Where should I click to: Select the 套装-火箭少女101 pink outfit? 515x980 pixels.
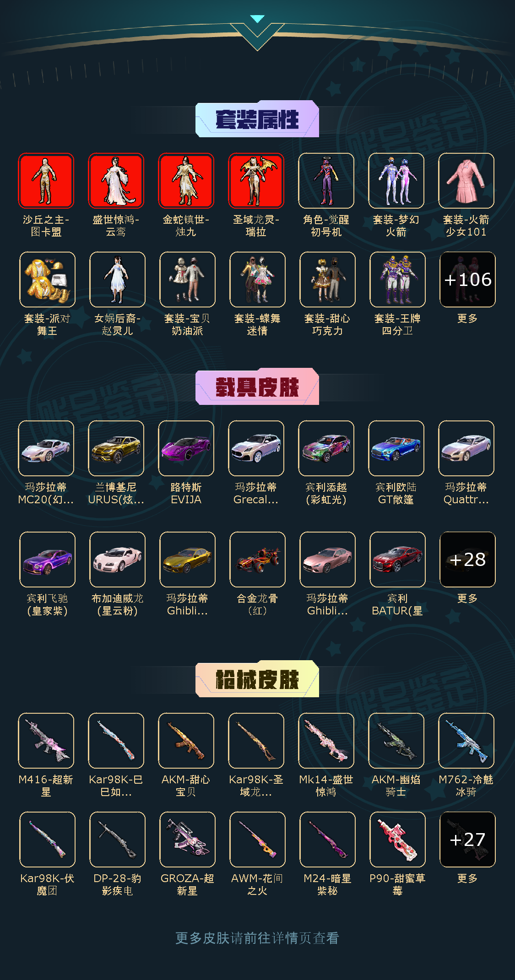click(466, 181)
